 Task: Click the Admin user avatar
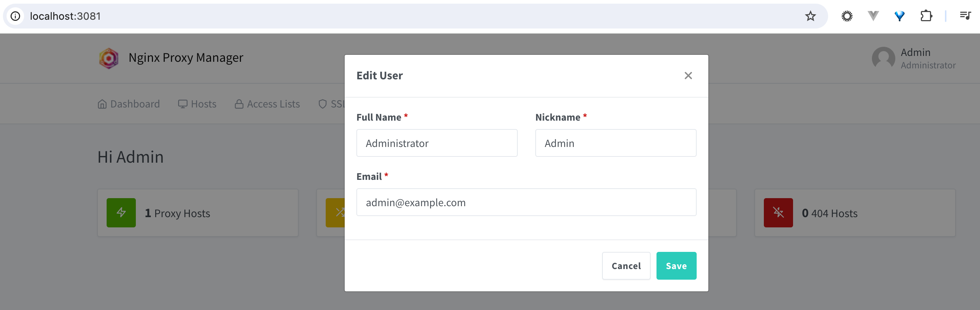[x=883, y=58]
